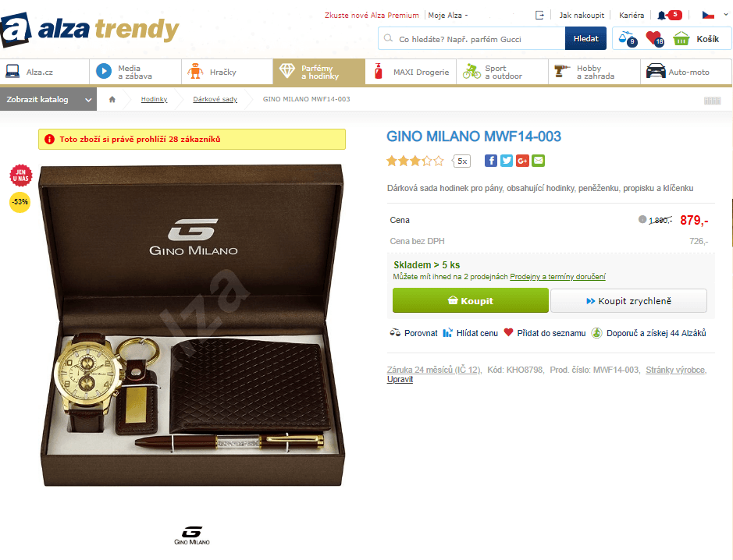Viewport: 733px width, 560px height.
Task: Click the green Koupit button
Action: (x=470, y=300)
